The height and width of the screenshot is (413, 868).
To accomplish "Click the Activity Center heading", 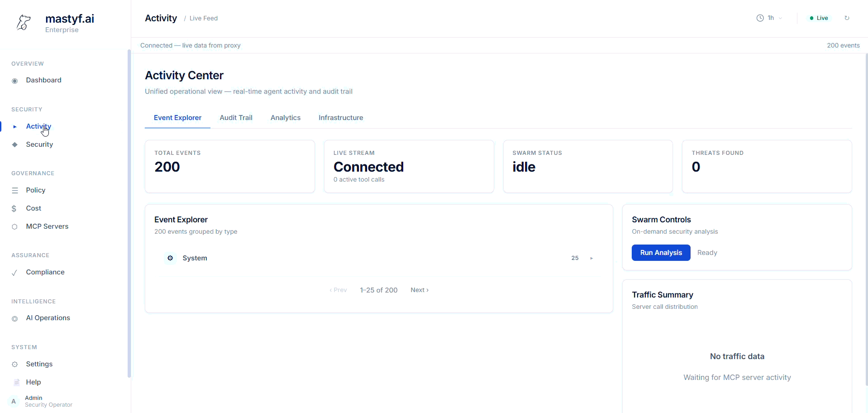I will [184, 75].
